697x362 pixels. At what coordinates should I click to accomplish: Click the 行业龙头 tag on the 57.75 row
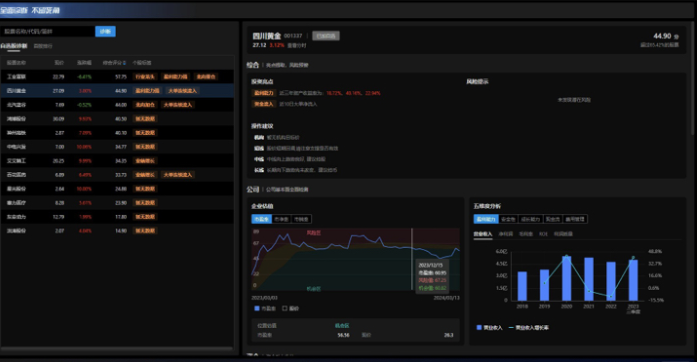(145, 76)
